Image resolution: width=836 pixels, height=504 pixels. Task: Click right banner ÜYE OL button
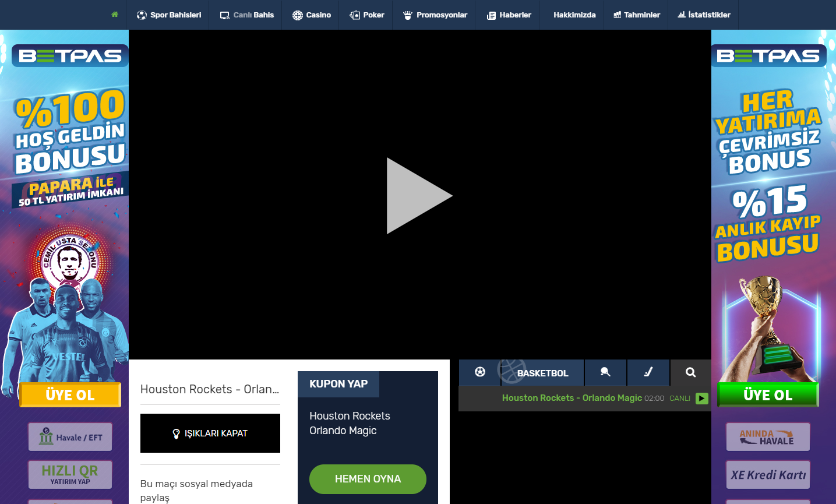(x=768, y=395)
